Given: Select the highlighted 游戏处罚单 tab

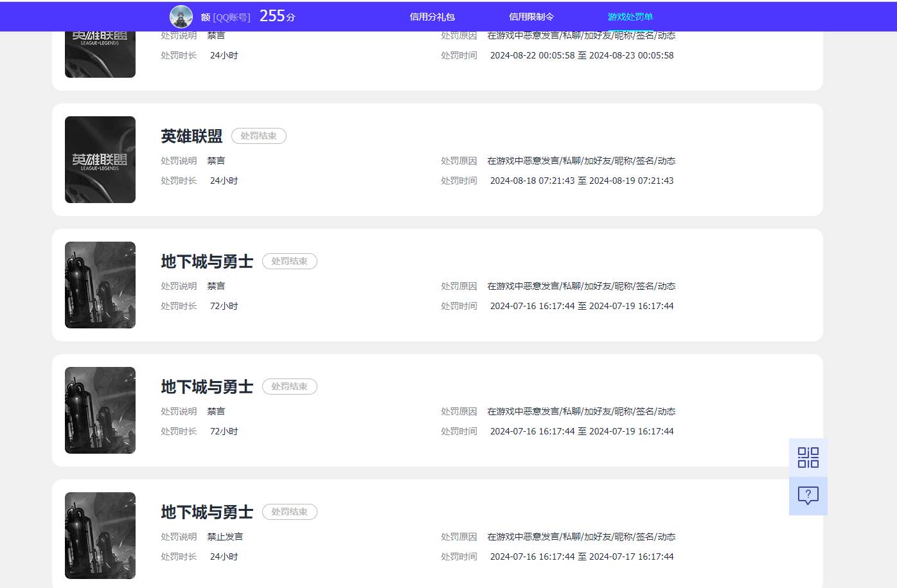Looking at the screenshot, I should 630,16.
